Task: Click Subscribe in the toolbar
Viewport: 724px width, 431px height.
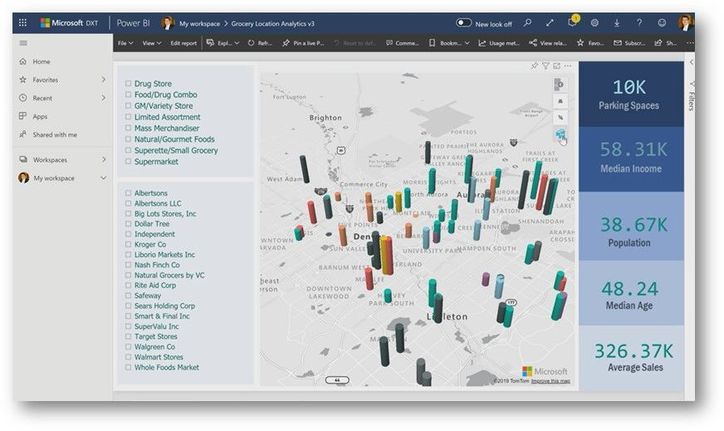Action: tap(629, 43)
